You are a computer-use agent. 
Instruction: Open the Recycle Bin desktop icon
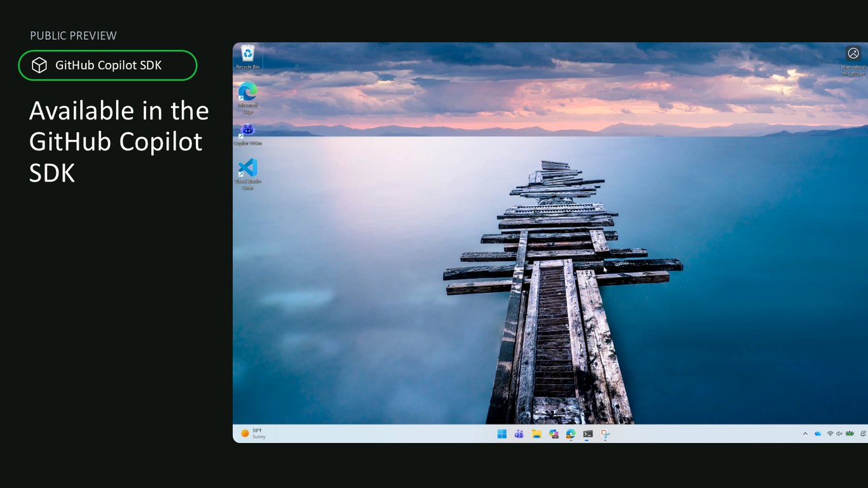coord(248,57)
